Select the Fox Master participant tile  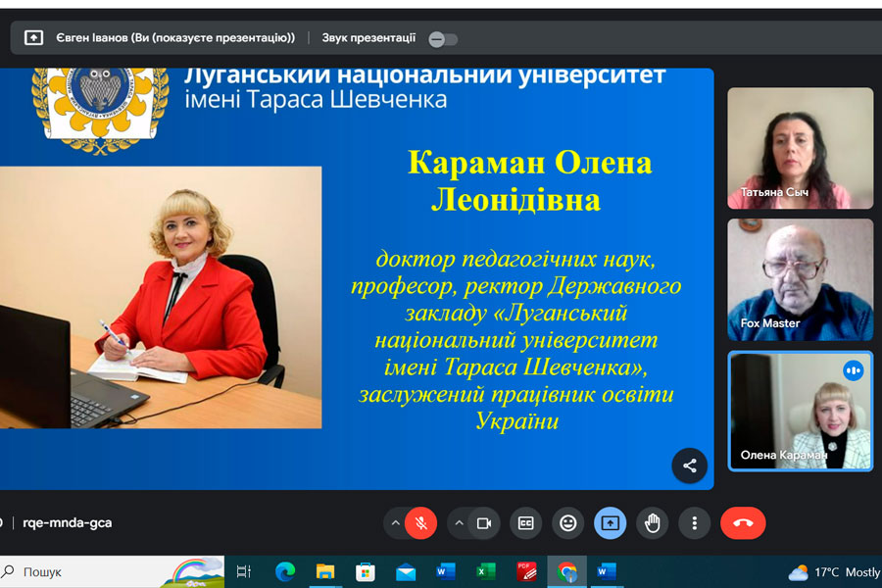tap(800, 279)
